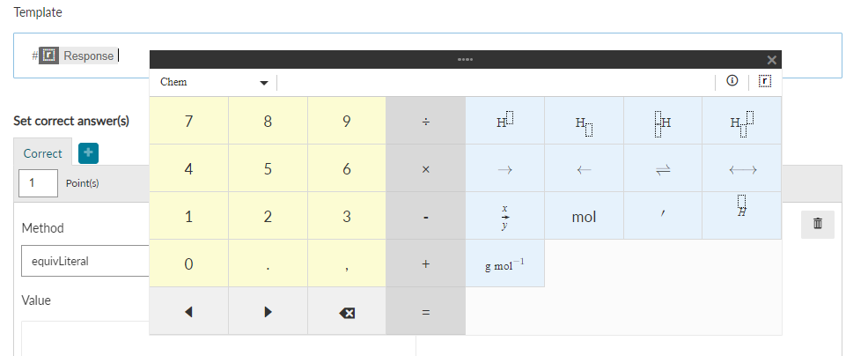Click the minus sign key
The width and height of the screenshot is (868, 356).
pyautogui.click(x=426, y=216)
